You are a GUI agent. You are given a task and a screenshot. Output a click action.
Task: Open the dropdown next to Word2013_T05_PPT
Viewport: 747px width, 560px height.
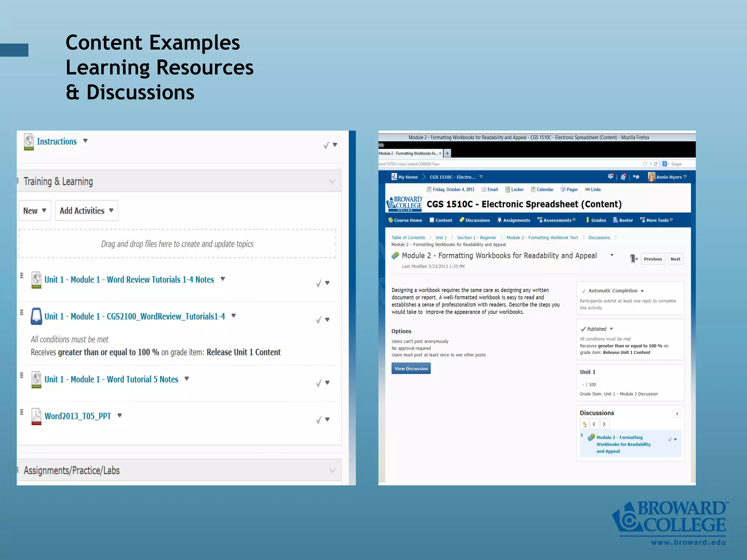pyautogui.click(x=120, y=415)
